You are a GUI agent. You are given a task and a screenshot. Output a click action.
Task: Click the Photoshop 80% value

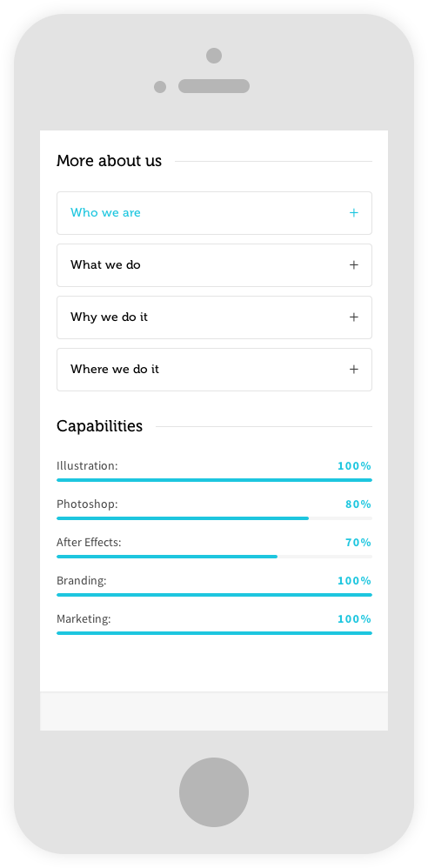pos(358,504)
